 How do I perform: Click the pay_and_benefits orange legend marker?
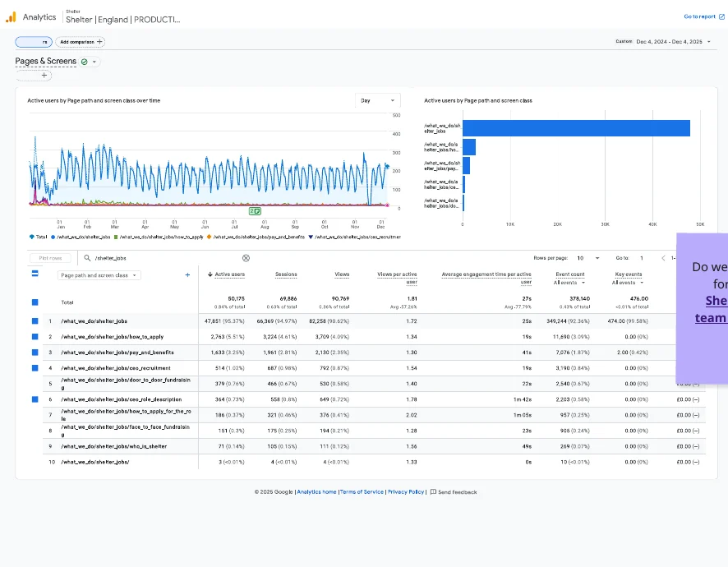[x=209, y=237]
